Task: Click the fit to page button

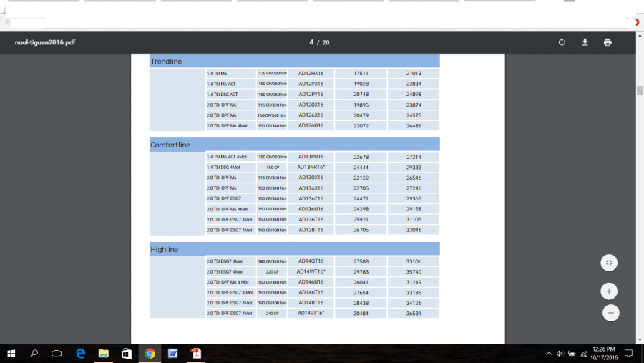Action: click(608, 263)
